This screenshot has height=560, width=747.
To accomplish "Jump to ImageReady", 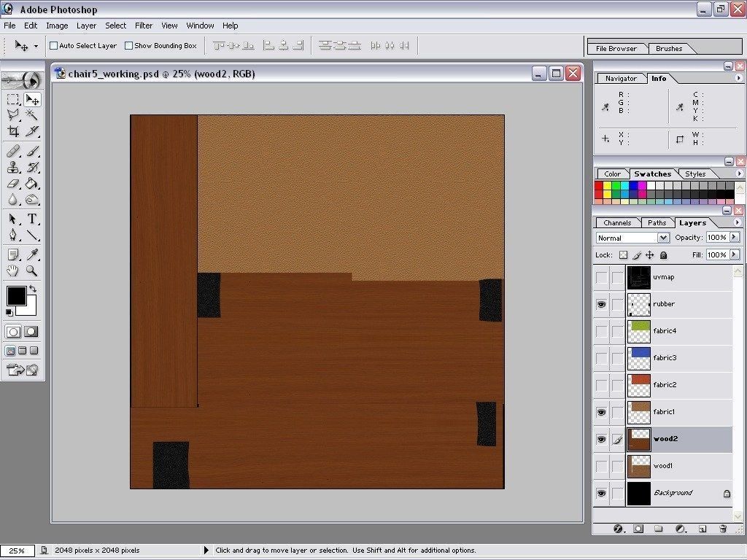I will tap(23, 370).
